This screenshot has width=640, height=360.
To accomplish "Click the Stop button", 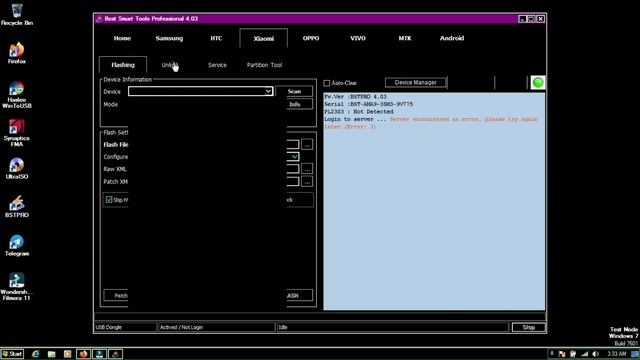I will 529,327.
